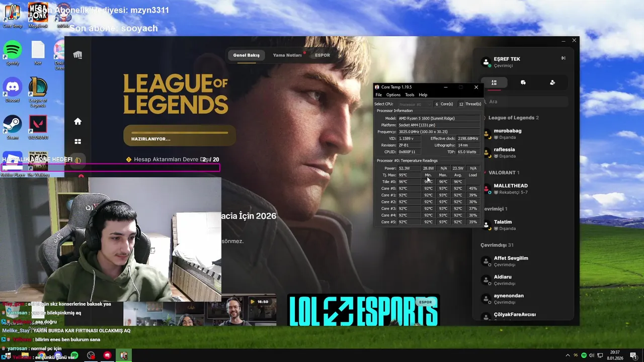This screenshot has height=362, width=644.
Task: Open the Spotify desktop shortcut
Action: pos(13,53)
